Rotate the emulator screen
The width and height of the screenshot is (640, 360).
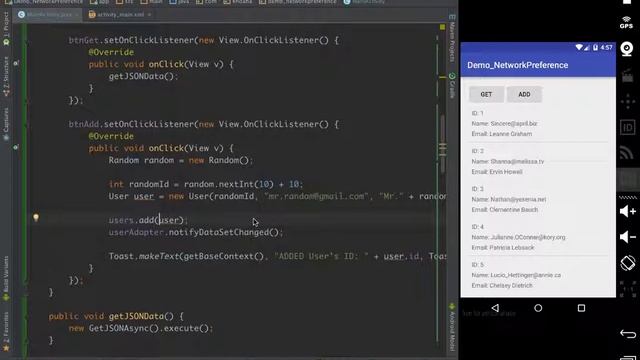628,263
